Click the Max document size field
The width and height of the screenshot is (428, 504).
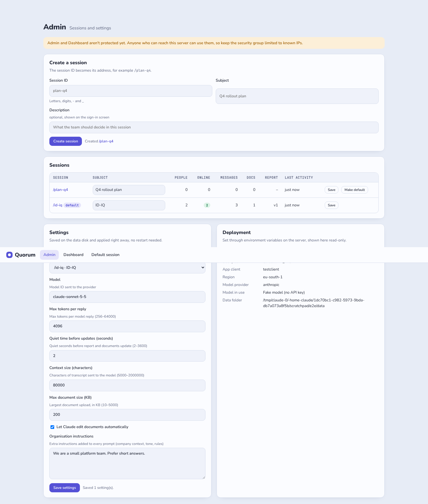(127, 415)
